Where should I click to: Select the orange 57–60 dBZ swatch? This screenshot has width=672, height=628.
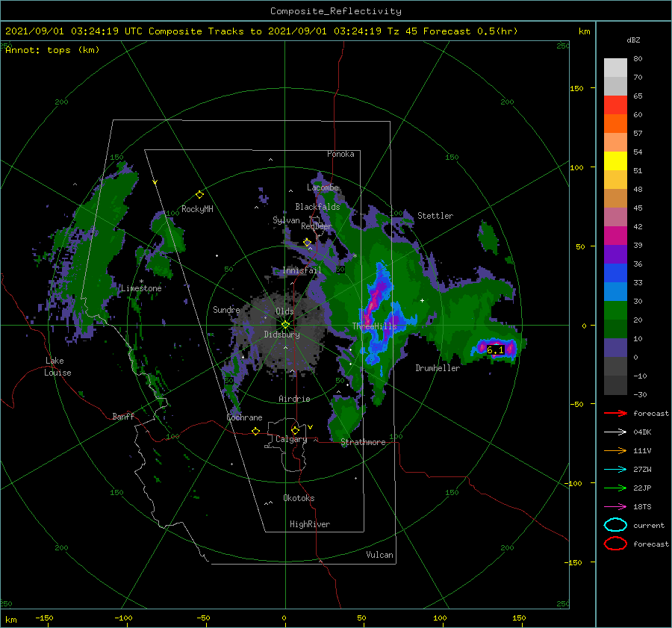click(x=615, y=124)
